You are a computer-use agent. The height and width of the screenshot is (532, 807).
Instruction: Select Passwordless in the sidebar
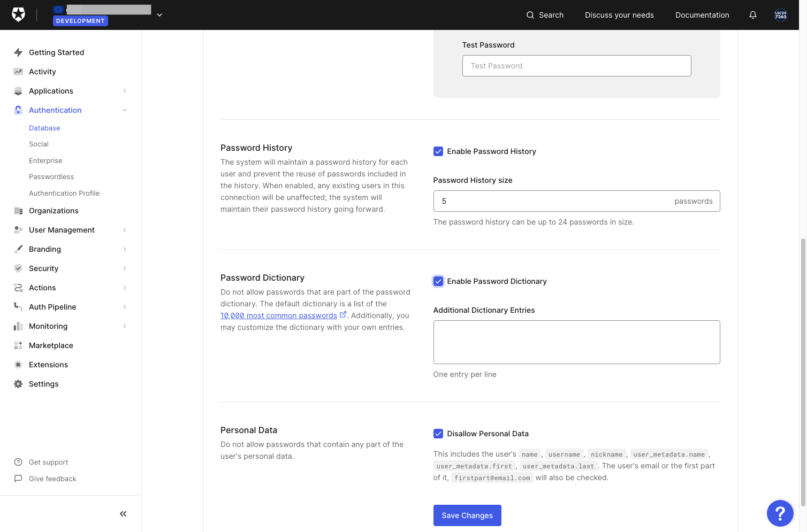51,177
